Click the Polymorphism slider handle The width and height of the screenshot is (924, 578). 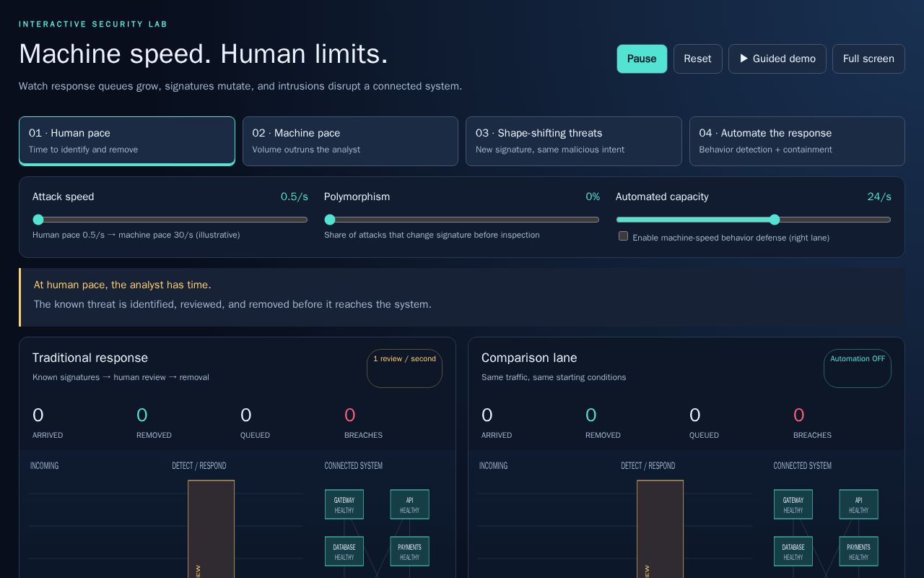coord(330,220)
